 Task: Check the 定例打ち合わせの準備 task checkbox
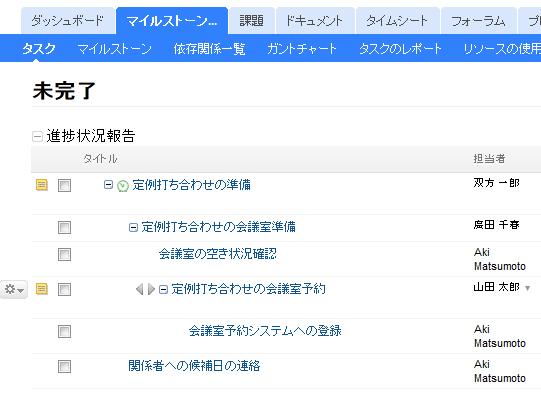pos(65,186)
